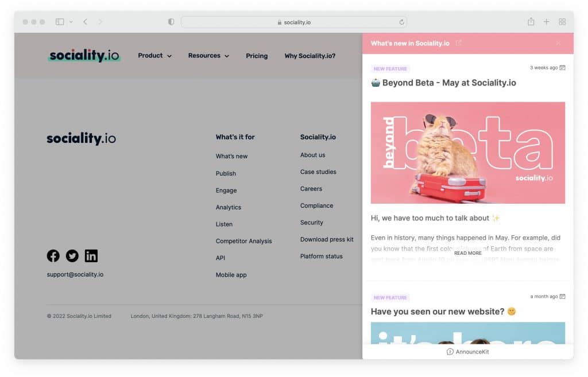Open the Analytics footer link

click(x=229, y=207)
